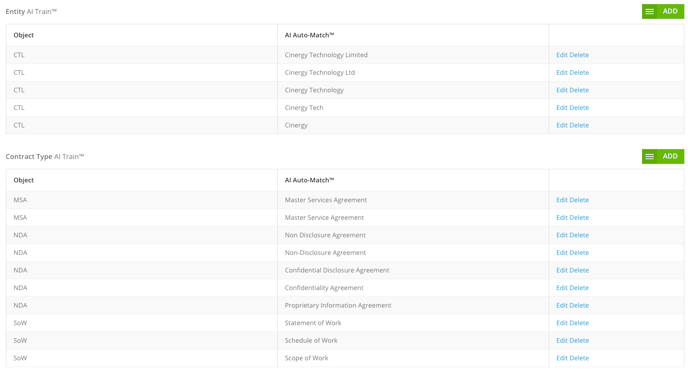Click the hamburger icon beside Entity ADD
This screenshot has width=688, height=372.
(649, 11)
